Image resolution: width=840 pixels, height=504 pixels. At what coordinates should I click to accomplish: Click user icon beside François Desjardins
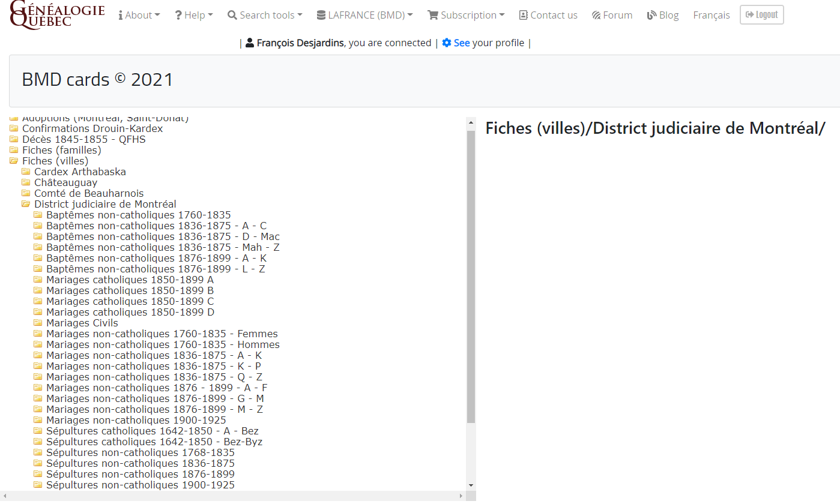(x=250, y=43)
